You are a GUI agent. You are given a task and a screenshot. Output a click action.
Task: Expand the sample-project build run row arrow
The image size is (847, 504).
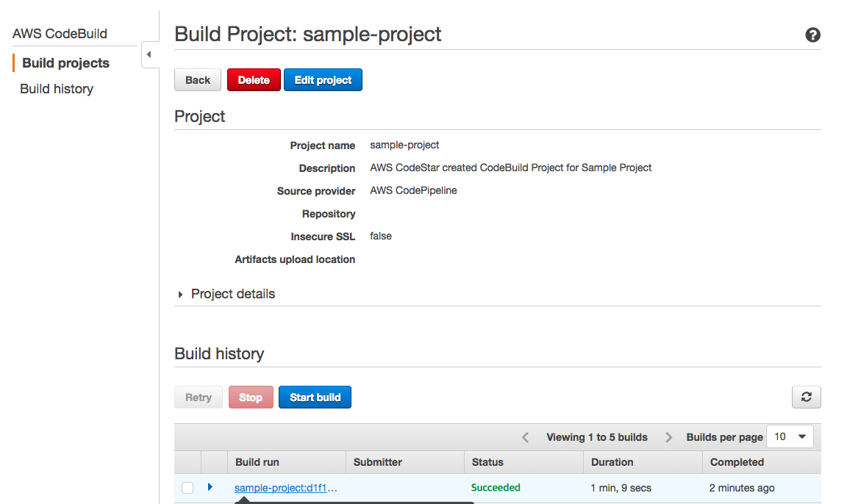pyautogui.click(x=210, y=486)
